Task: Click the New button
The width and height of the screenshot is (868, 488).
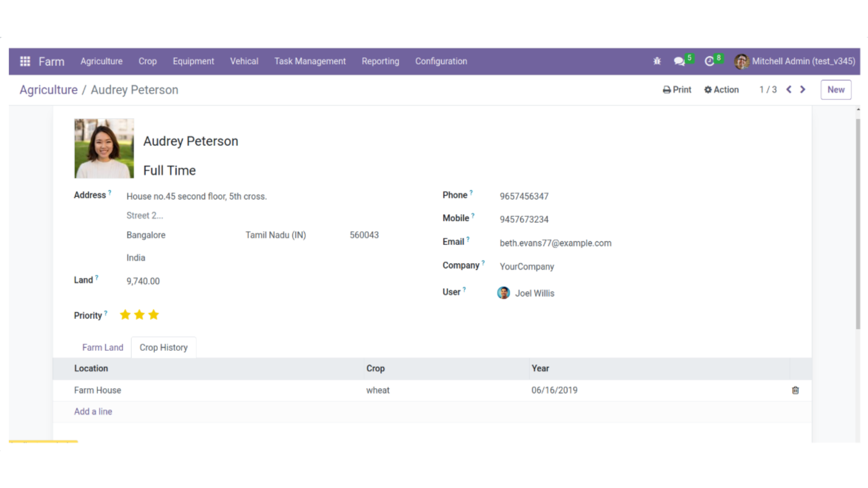Action: (x=835, y=89)
